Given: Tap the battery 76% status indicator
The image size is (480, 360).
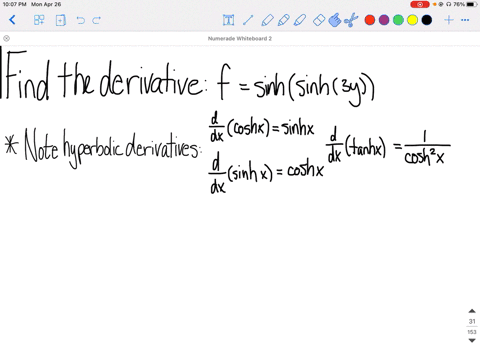Looking at the screenshot, I should click(465, 4).
